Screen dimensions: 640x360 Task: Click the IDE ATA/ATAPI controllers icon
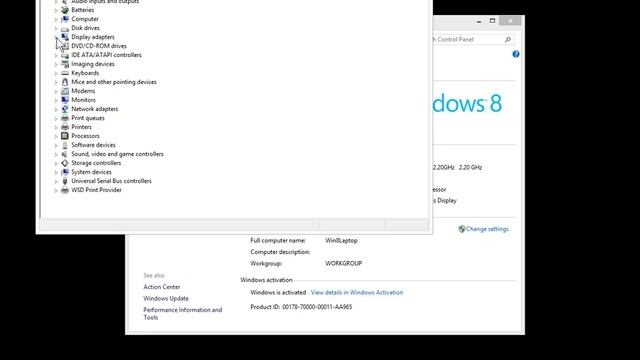tap(64, 55)
